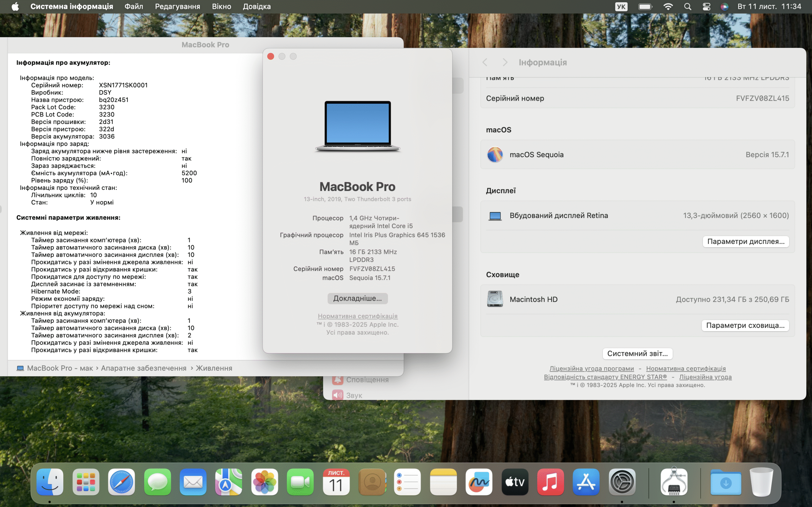The width and height of the screenshot is (812, 507).
Task: Open System Settings gear in Dock
Action: (x=622, y=482)
